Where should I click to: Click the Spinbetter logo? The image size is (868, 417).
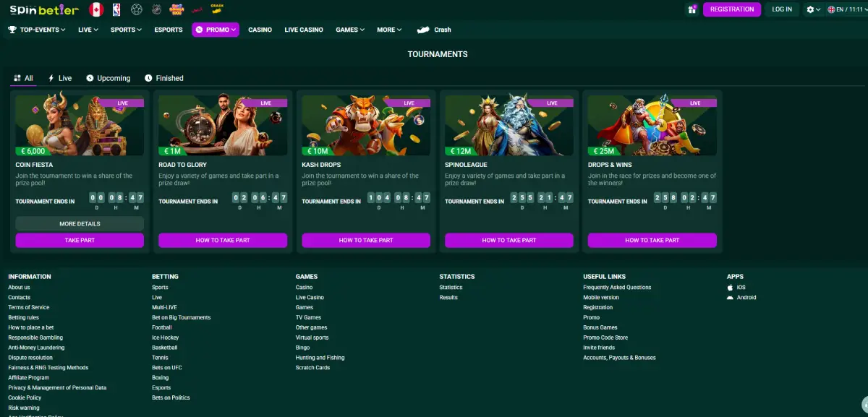pyautogui.click(x=43, y=9)
